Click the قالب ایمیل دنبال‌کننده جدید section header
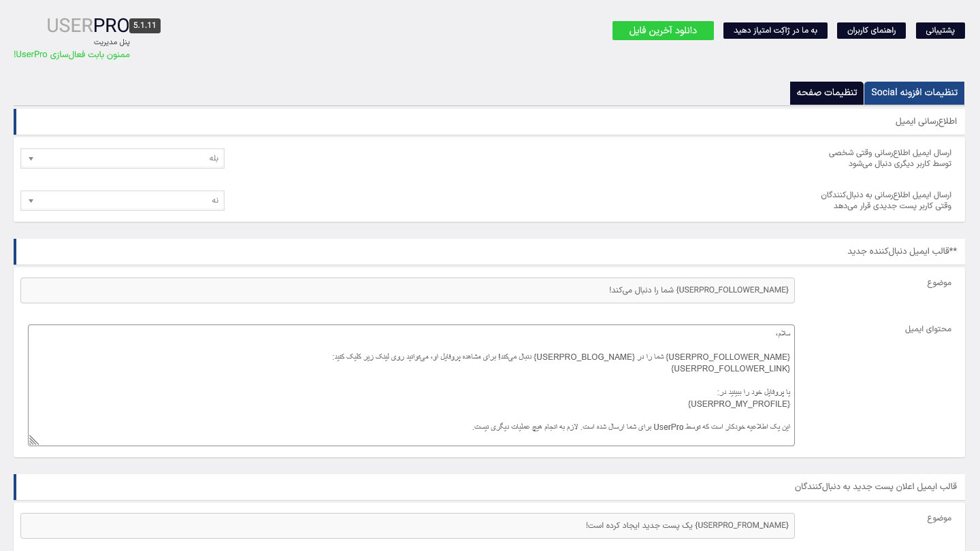This screenshot has height=551, width=980. point(489,252)
